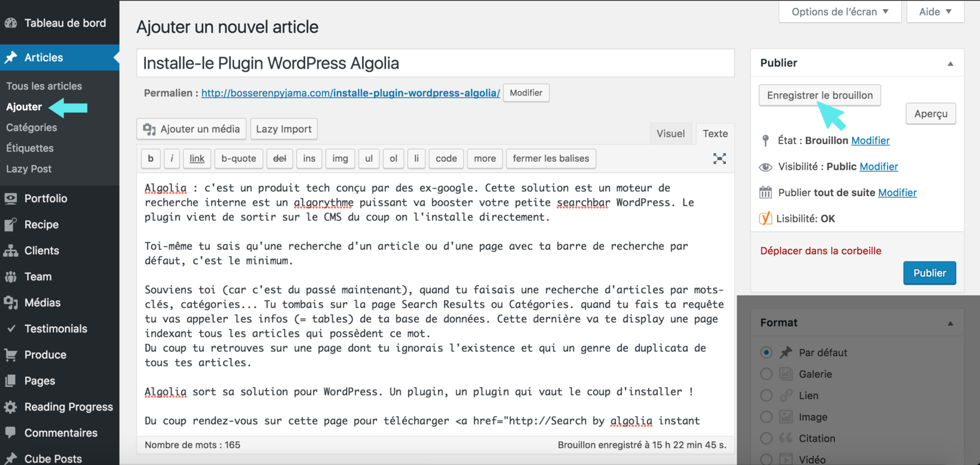Click the Produce cart icon
The height and width of the screenshot is (465, 980).
[10, 355]
